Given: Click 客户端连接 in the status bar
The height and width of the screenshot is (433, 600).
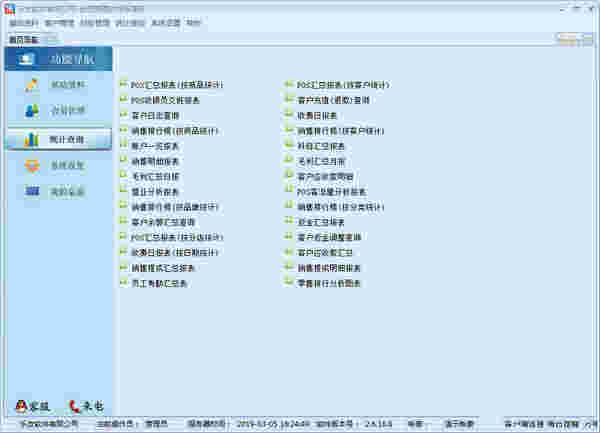Looking at the screenshot, I should coord(523,424).
